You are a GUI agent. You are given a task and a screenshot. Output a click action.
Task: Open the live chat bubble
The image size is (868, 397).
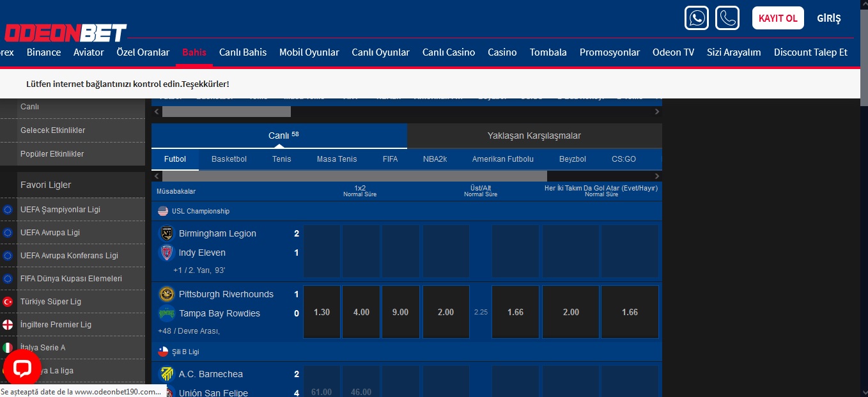[22, 368]
